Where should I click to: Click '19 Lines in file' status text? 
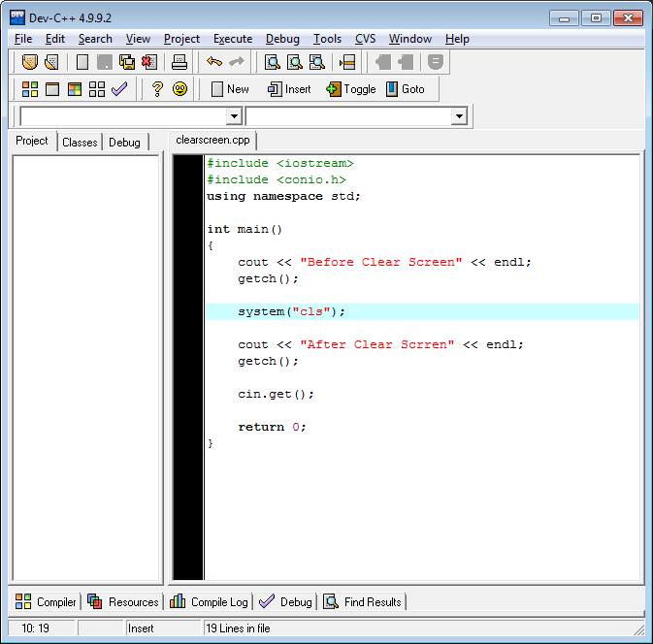238,628
